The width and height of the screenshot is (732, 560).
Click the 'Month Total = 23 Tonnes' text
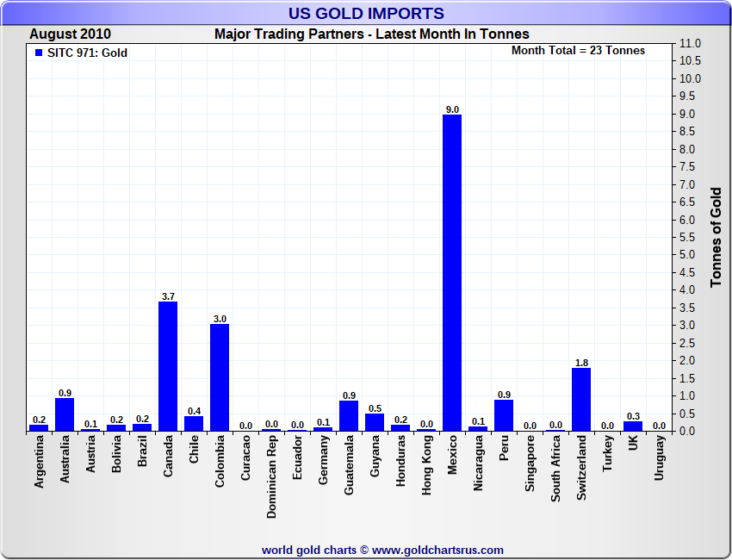578,51
